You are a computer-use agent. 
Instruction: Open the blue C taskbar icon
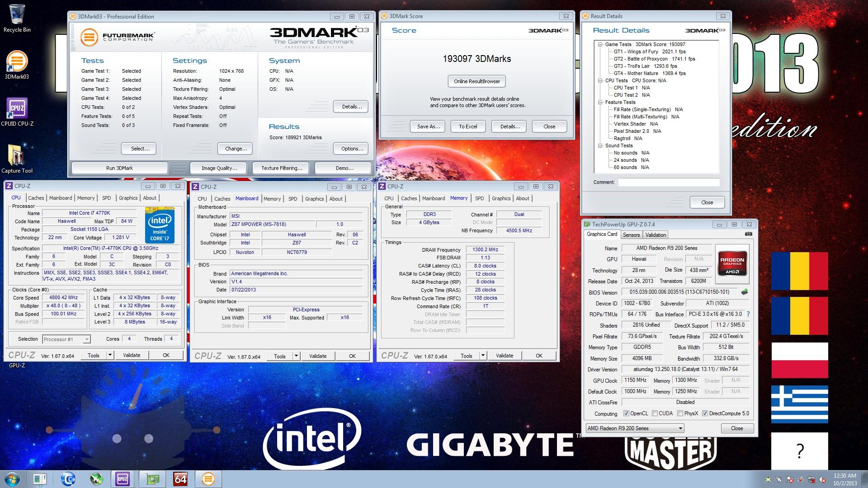pyautogui.click(x=68, y=479)
